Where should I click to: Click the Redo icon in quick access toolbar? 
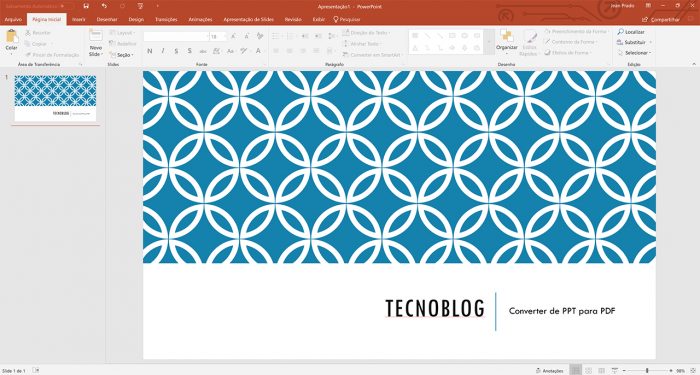click(122, 6)
